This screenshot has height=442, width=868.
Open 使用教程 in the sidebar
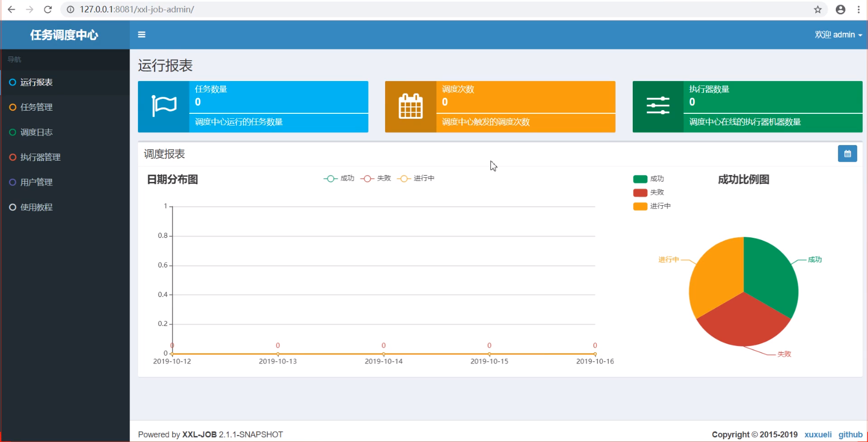tap(65, 207)
